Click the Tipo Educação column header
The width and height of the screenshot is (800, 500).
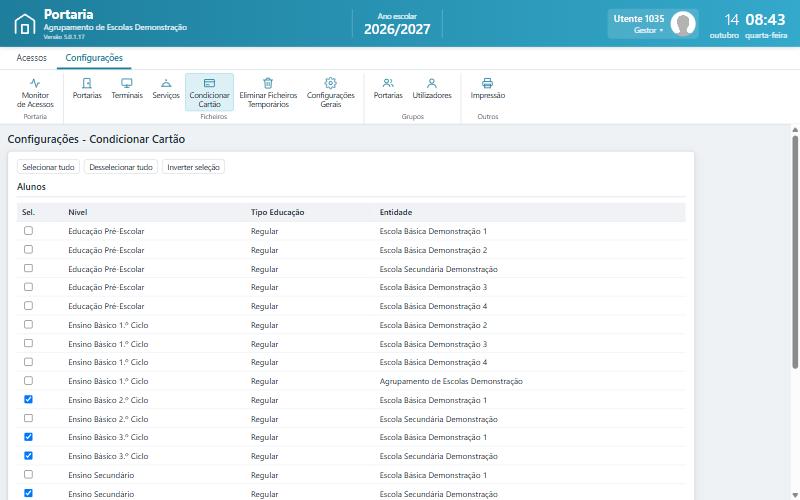coord(277,212)
